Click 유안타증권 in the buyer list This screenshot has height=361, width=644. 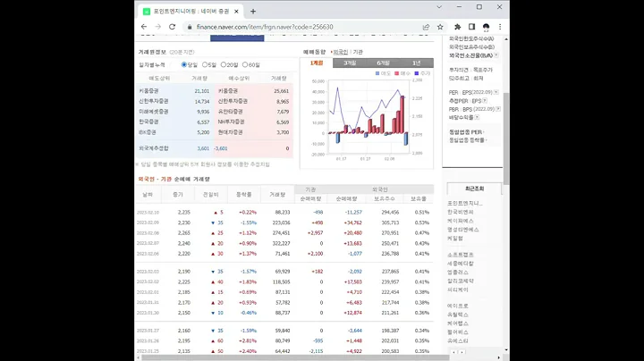click(231, 112)
